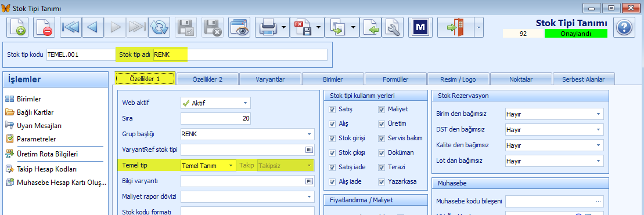644x215 pixels.
Task: Switch to the Formüller tab
Action: point(395,79)
